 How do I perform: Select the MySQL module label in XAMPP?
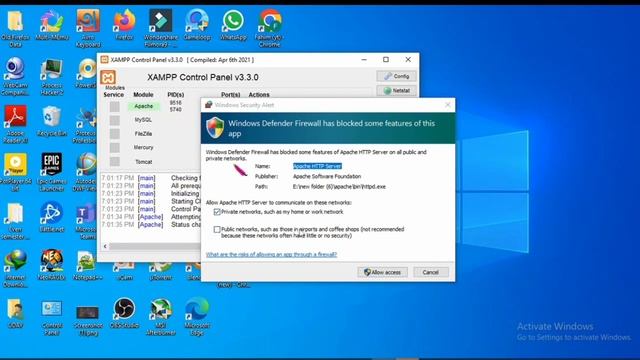coord(143,120)
